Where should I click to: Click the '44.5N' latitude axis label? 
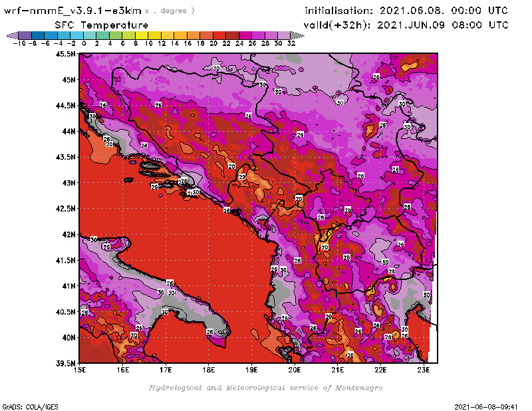65,106
